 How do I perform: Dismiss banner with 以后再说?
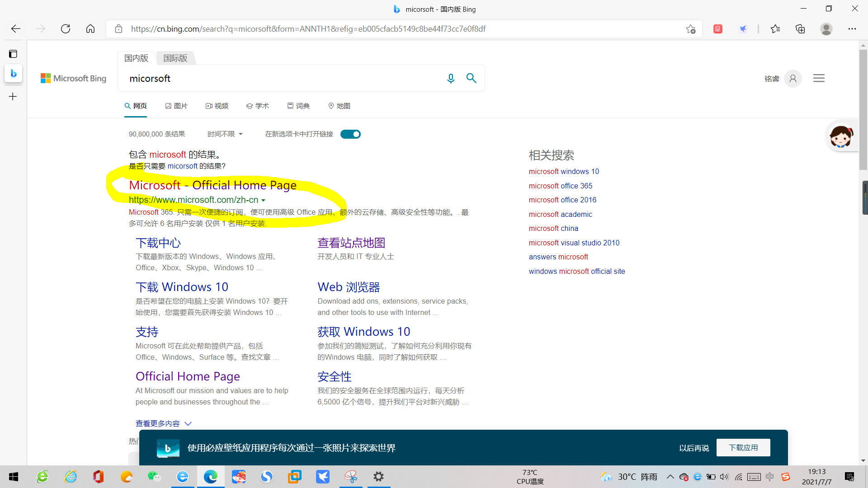[x=694, y=448]
